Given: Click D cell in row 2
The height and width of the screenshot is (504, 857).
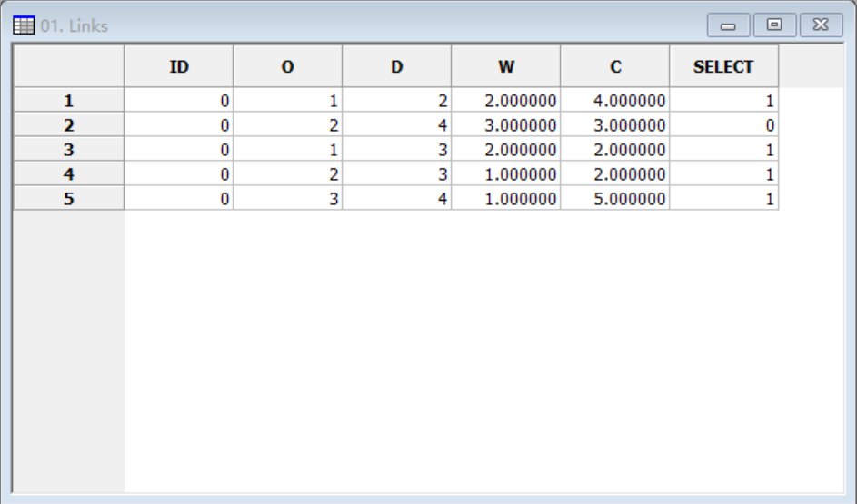Looking at the screenshot, I should click(x=397, y=125).
